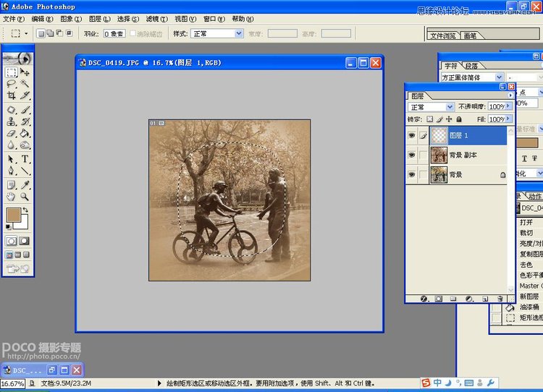
Task: Select the Type tool
Action: coord(25,159)
